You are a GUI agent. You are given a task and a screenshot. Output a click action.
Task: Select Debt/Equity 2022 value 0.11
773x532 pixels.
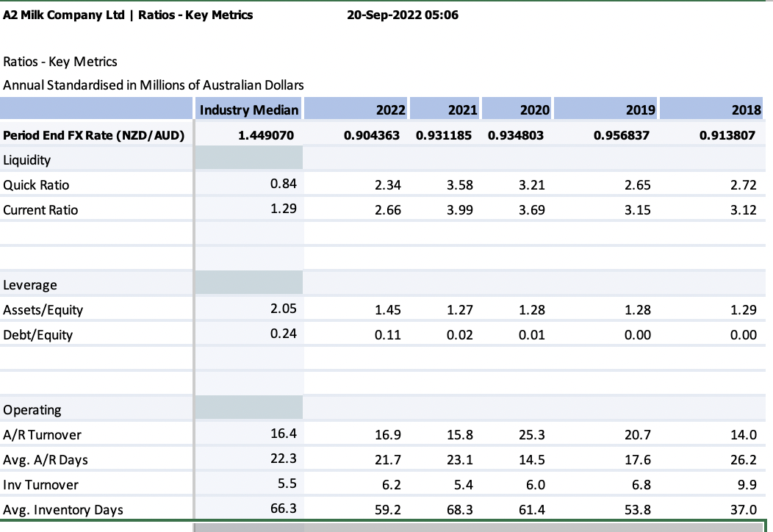(388, 335)
